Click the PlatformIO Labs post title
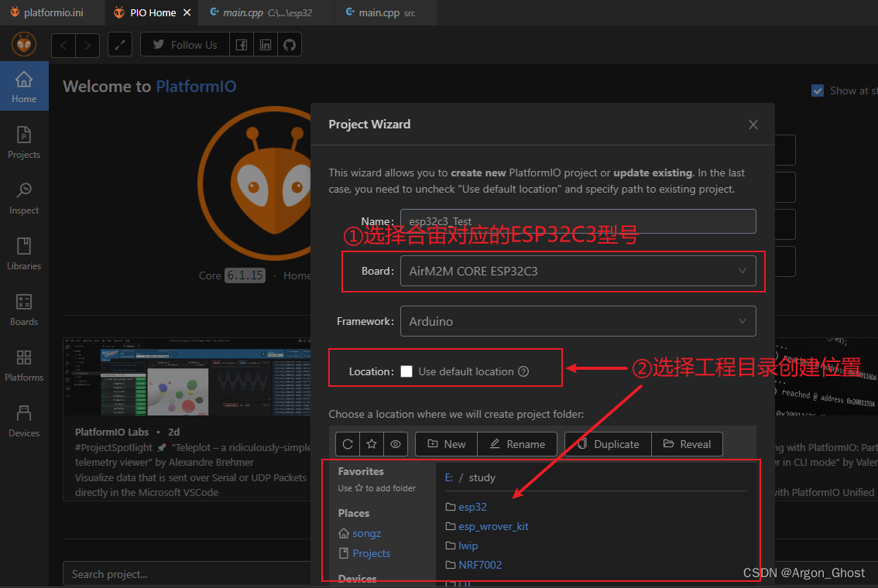This screenshot has height=588, width=878. pyautogui.click(x=112, y=432)
